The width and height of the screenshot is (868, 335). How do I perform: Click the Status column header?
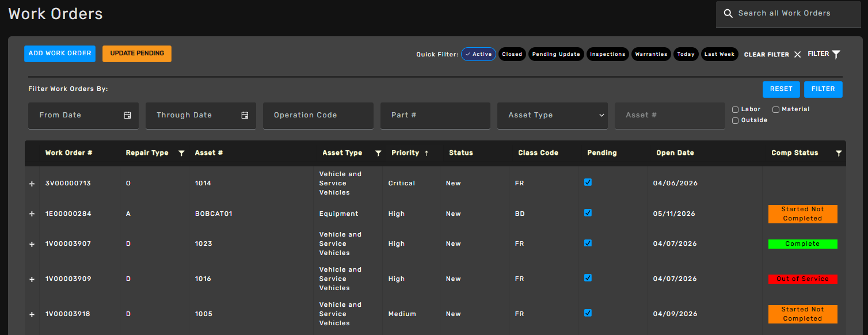click(x=461, y=153)
